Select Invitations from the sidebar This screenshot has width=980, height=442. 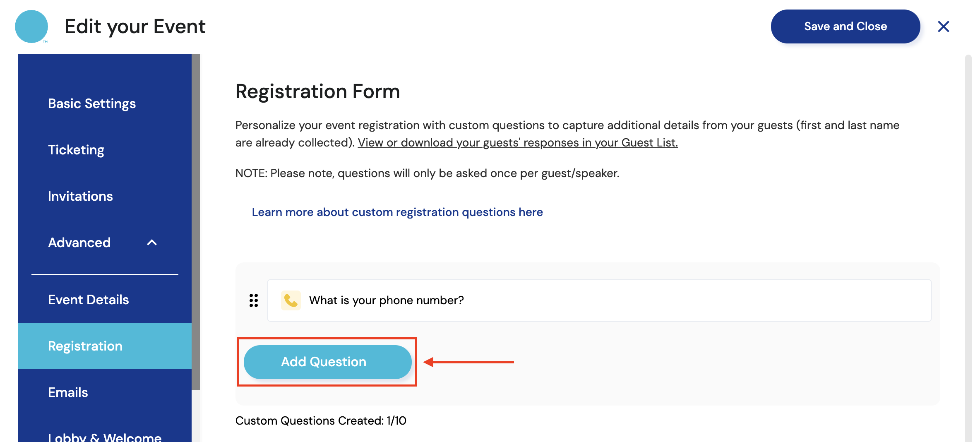pos(80,196)
